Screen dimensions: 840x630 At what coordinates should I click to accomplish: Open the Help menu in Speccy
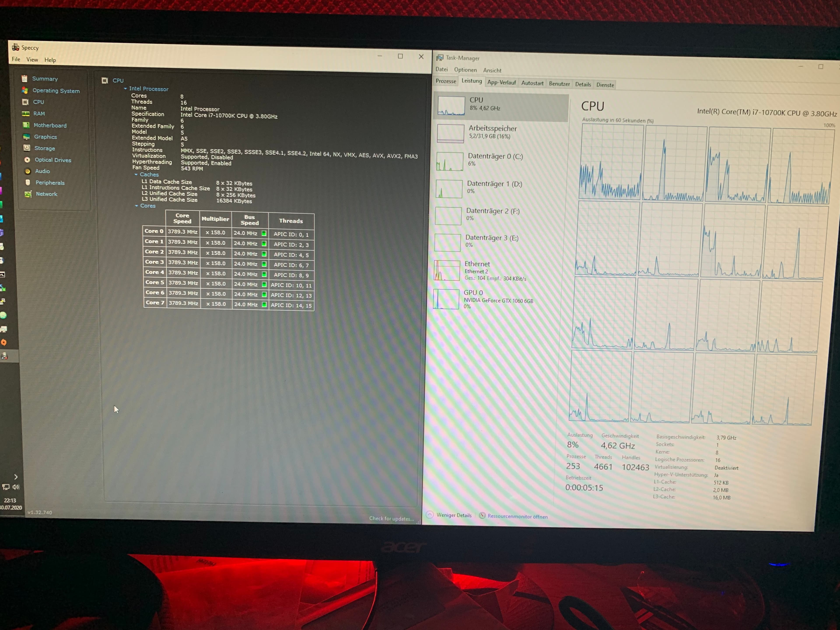[50, 60]
